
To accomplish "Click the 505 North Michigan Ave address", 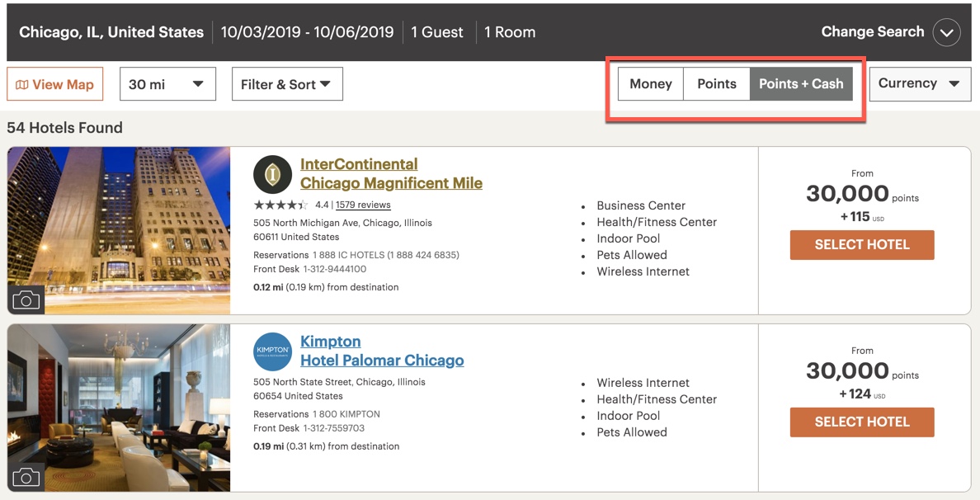I will [x=342, y=230].
